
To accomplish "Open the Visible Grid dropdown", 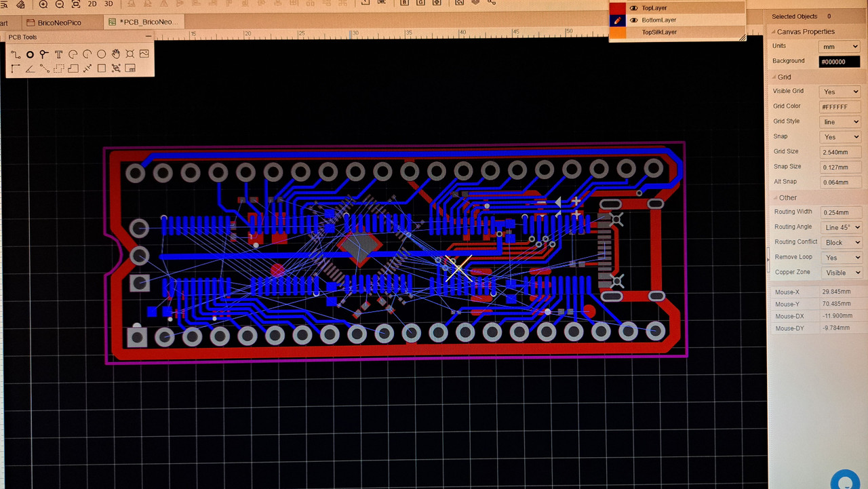I will [x=840, y=92].
